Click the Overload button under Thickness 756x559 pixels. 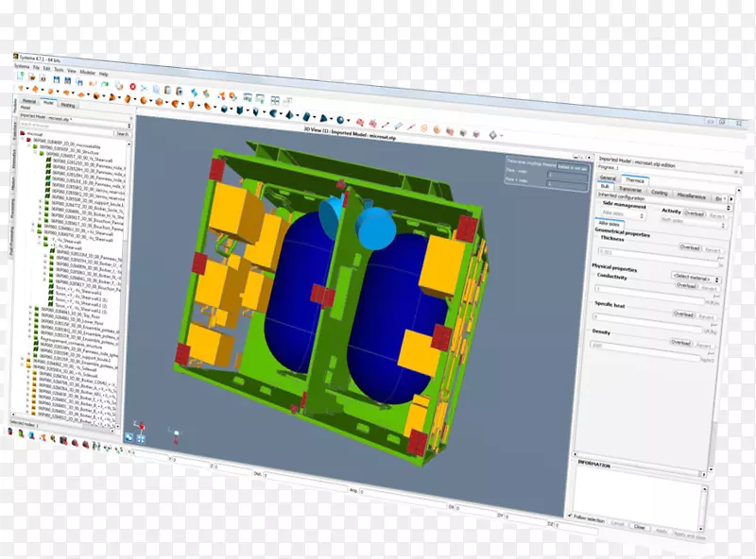click(689, 248)
